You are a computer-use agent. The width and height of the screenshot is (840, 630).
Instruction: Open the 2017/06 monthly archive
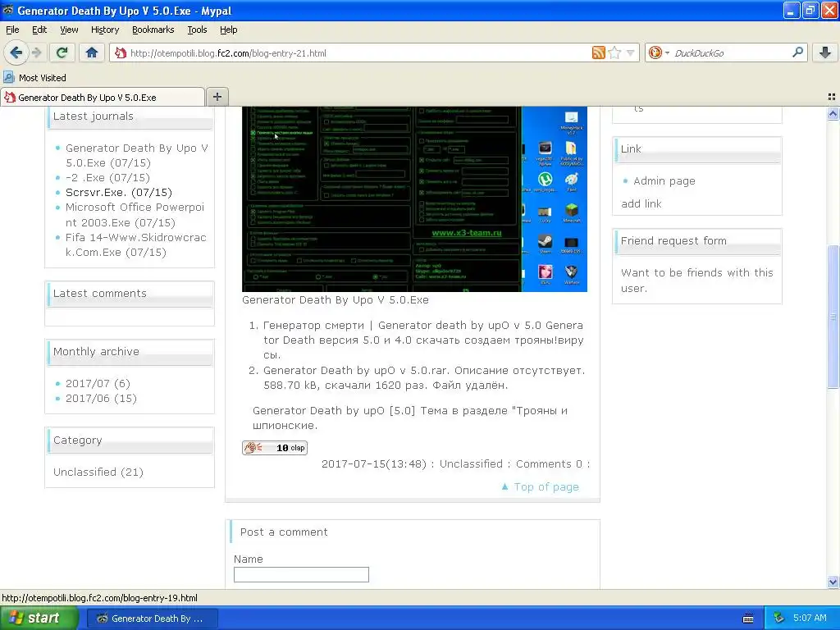pyautogui.click(x=101, y=399)
